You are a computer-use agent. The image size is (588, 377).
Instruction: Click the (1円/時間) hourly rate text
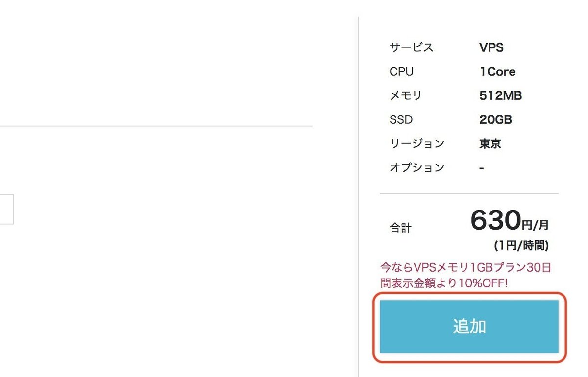click(x=521, y=245)
